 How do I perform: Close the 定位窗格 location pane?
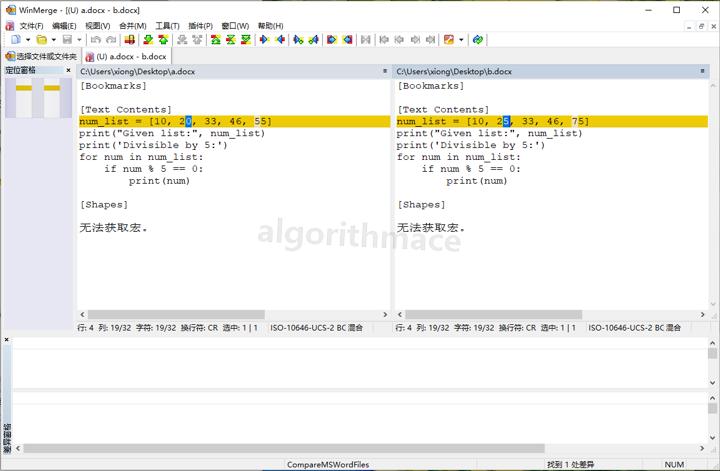[x=69, y=71]
